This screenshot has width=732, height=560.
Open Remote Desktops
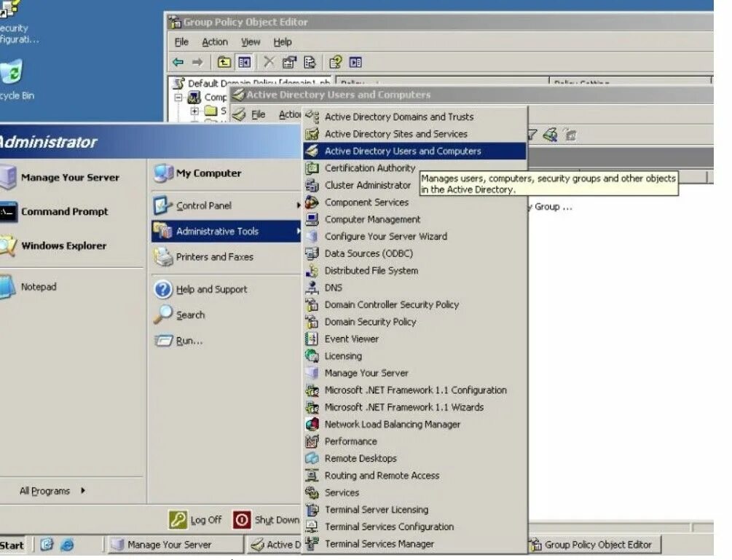pos(414,458)
